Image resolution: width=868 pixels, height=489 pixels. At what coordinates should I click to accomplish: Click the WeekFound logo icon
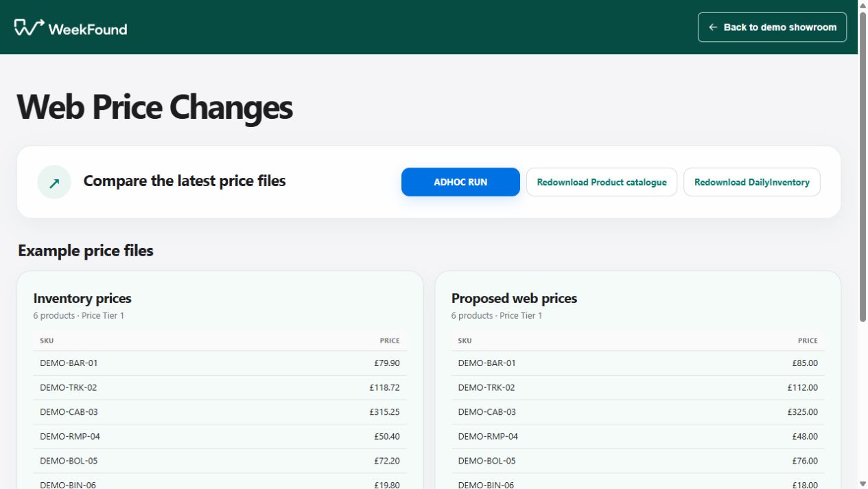pos(29,27)
